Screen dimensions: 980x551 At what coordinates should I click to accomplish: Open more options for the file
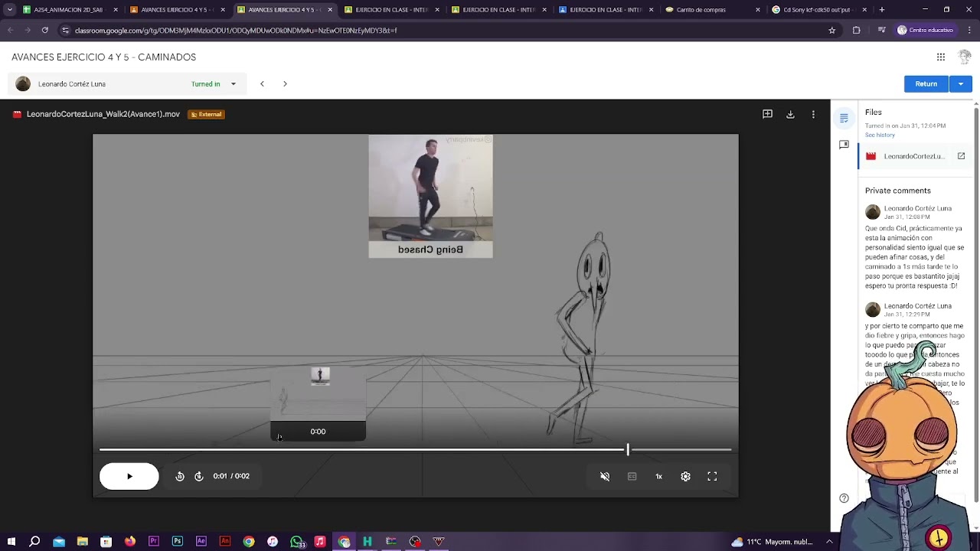click(813, 114)
